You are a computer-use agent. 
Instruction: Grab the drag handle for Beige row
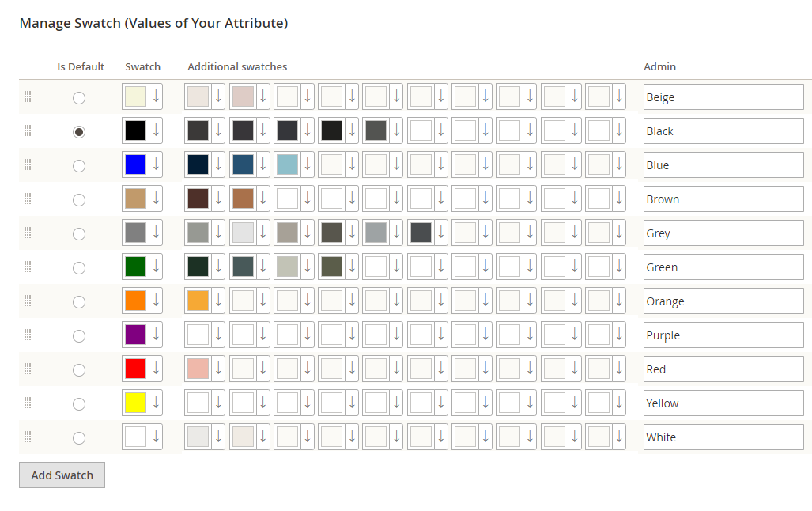click(x=28, y=97)
